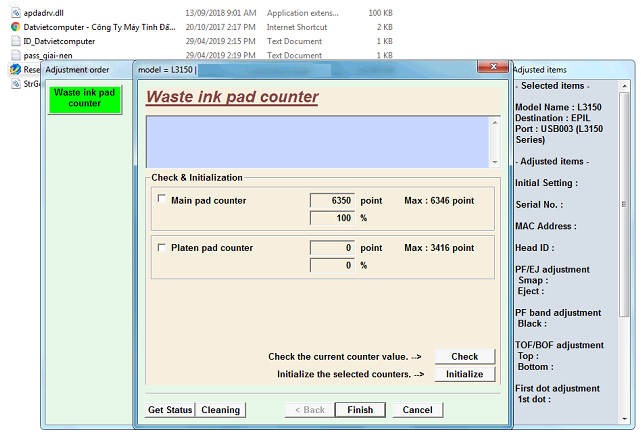Click 'TOF/BOF adjustment' in Adjusted items
Image resolution: width=641 pixels, height=438 pixels.
(x=559, y=345)
